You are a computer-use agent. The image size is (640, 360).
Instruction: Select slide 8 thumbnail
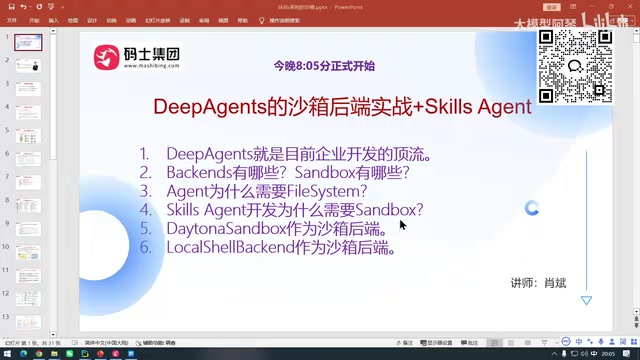pos(28,206)
